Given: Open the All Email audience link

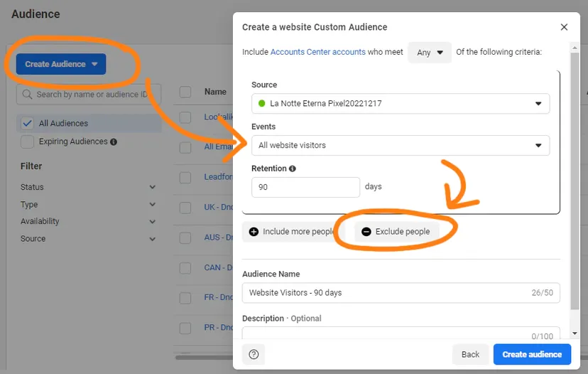Looking at the screenshot, I should pos(218,146).
